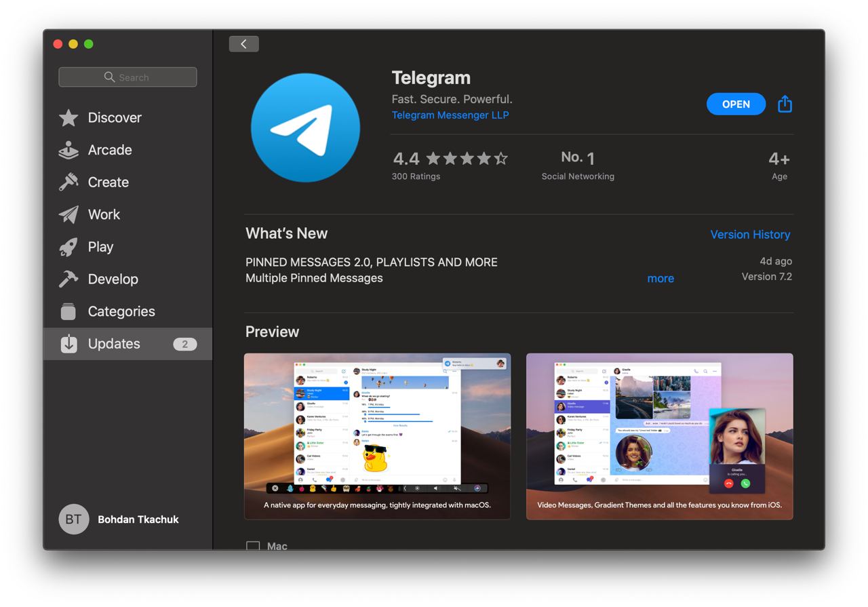
Task: Click the Categories stack icon
Action: pyautogui.click(x=68, y=311)
